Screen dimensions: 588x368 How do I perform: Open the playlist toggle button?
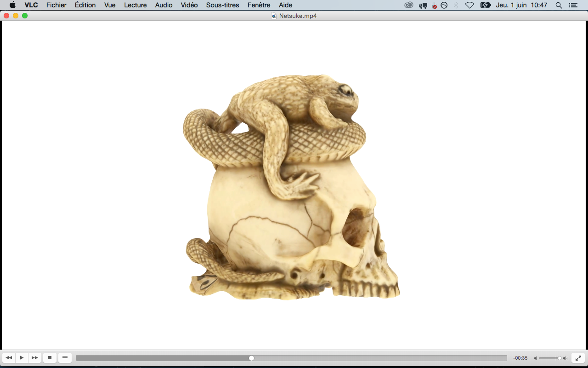(x=65, y=358)
